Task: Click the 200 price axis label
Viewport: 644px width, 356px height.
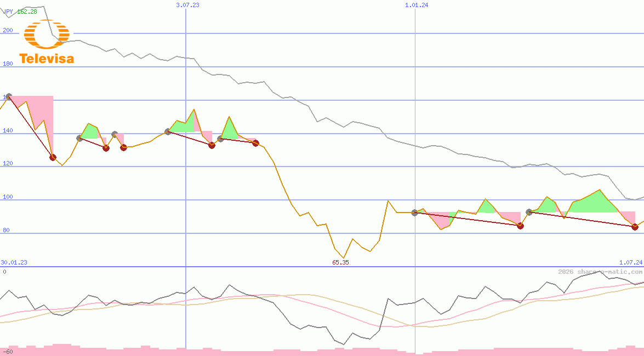Action: [x=8, y=31]
